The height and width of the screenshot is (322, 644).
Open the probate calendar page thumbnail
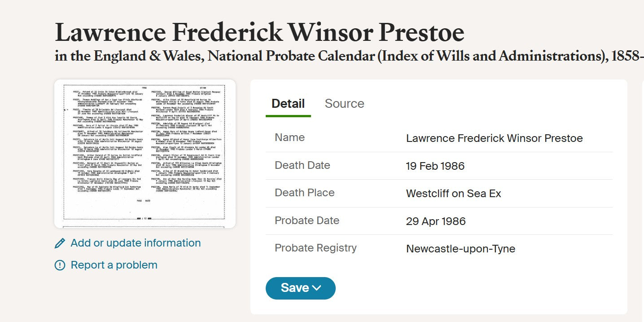145,154
